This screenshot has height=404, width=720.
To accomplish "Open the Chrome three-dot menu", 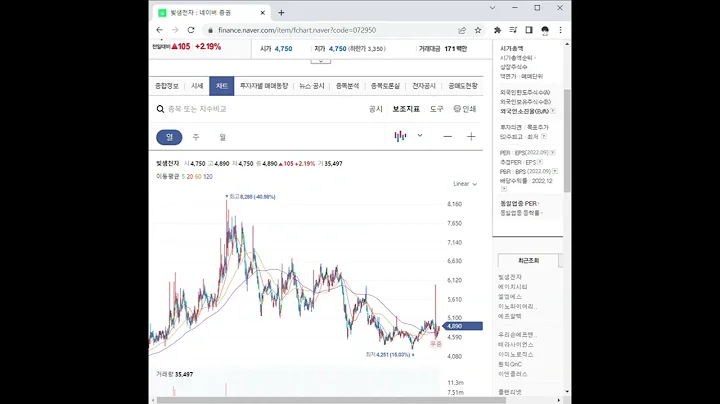I will [560, 30].
